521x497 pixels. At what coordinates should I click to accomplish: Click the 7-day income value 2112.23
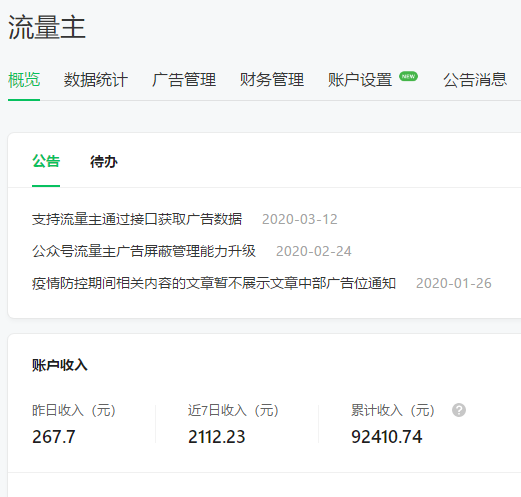217,437
